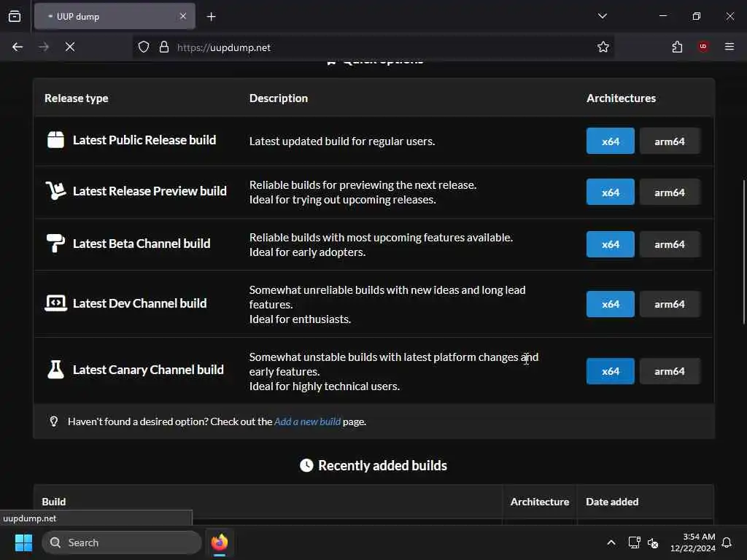Go back to previous page

coord(18,47)
